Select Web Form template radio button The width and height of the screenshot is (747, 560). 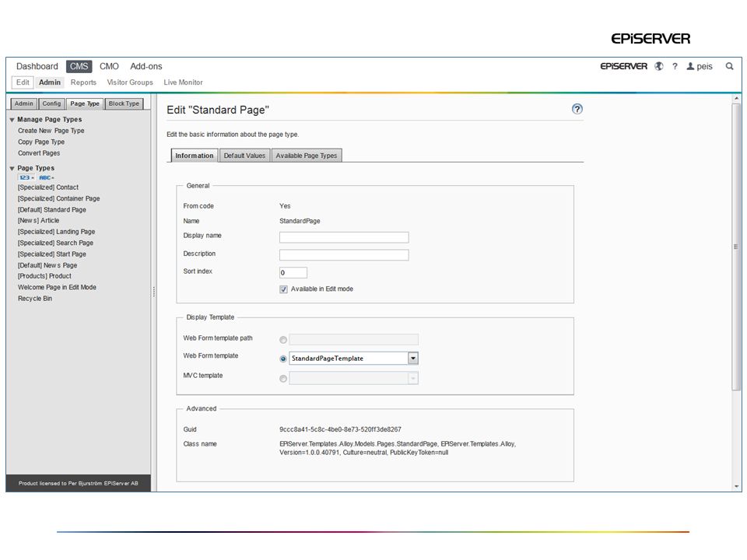pos(283,359)
